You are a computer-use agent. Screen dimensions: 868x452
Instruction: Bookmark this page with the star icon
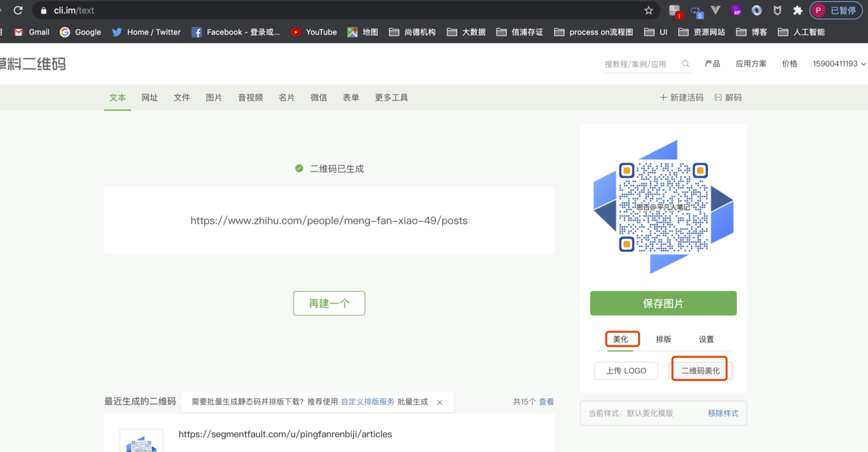coord(648,10)
